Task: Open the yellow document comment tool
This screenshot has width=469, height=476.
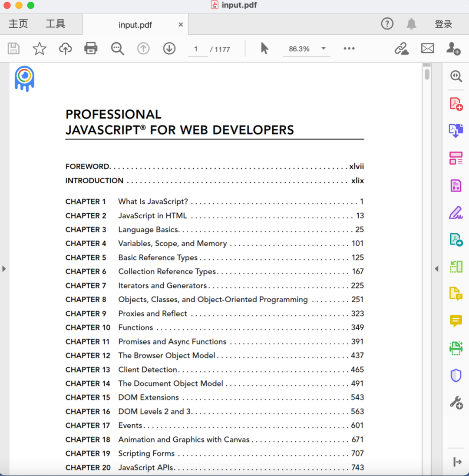Action: coord(456,294)
